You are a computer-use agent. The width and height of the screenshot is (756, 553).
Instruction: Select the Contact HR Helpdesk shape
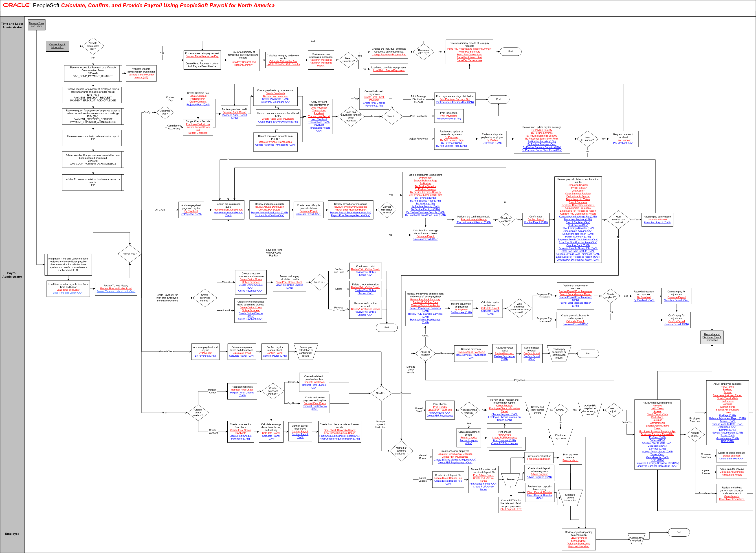pyautogui.click(x=636, y=539)
